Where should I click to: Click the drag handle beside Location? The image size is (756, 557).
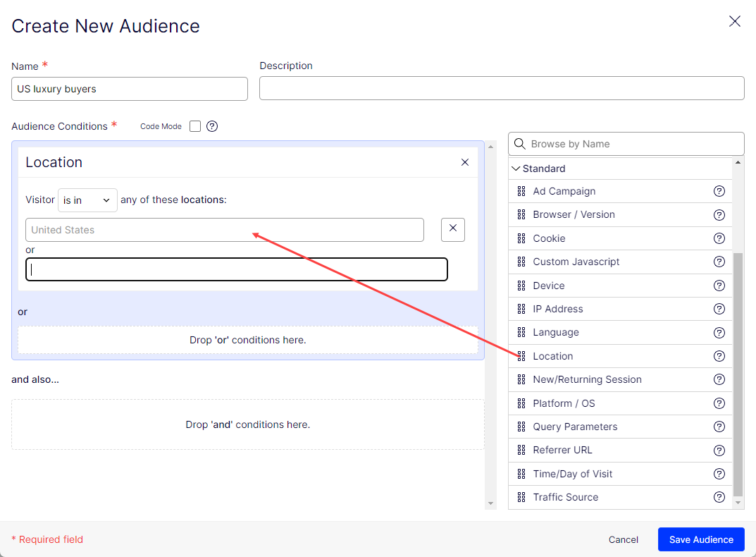pyautogui.click(x=521, y=356)
